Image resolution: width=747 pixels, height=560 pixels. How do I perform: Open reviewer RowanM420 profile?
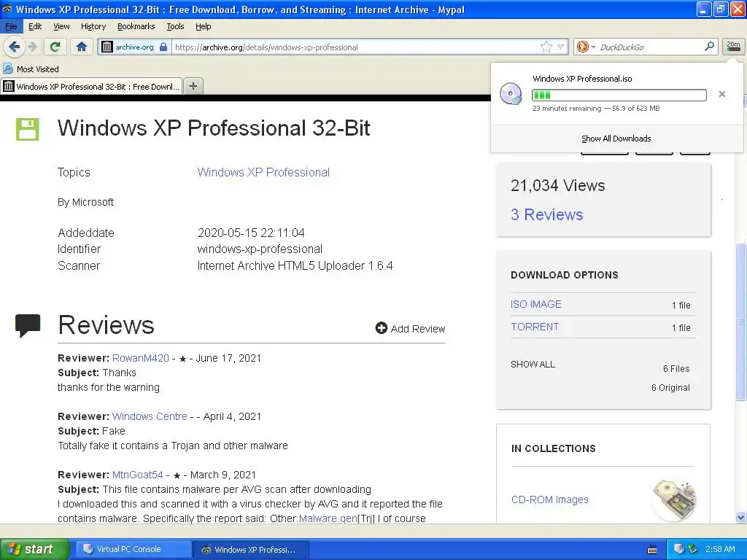click(141, 358)
